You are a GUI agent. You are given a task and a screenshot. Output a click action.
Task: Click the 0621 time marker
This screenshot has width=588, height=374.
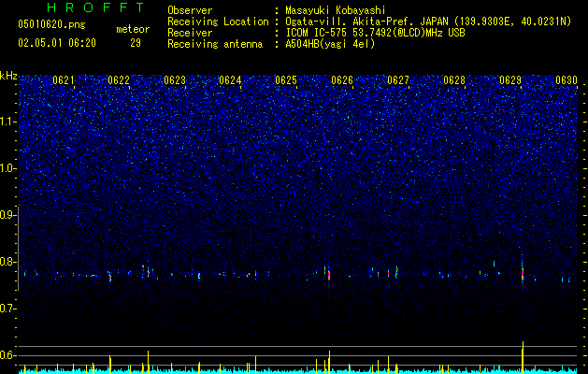[64, 80]
